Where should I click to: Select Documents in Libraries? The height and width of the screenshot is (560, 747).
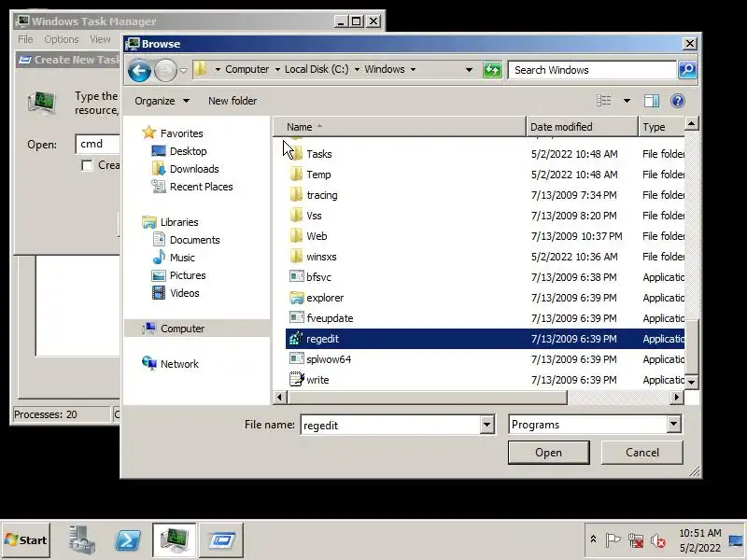194,240
